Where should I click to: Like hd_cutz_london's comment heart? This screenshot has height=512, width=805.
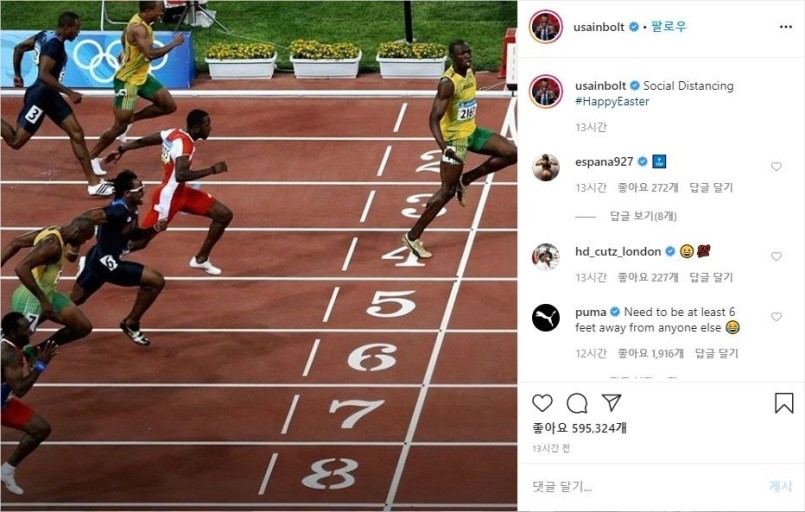click(776, 256)
